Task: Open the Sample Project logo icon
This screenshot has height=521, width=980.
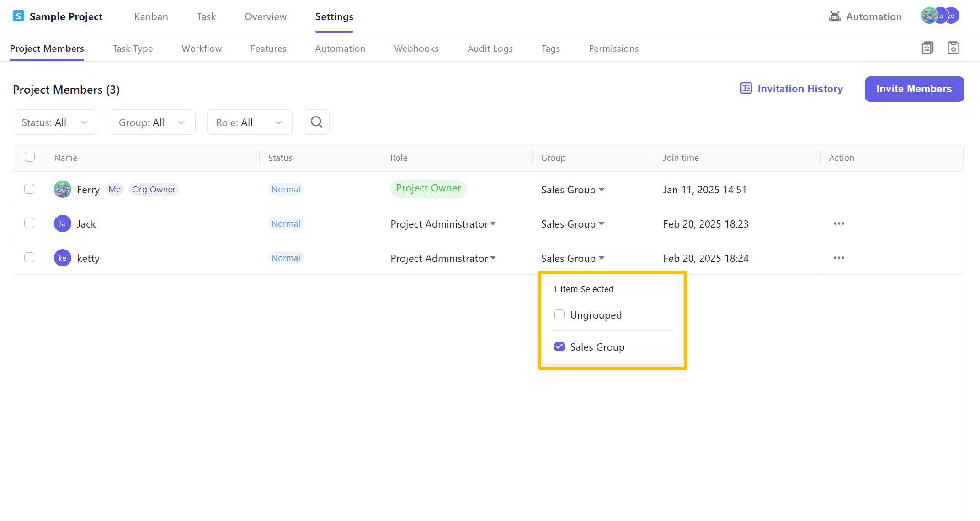Action: pyautogui.click(x=18, y=16)
